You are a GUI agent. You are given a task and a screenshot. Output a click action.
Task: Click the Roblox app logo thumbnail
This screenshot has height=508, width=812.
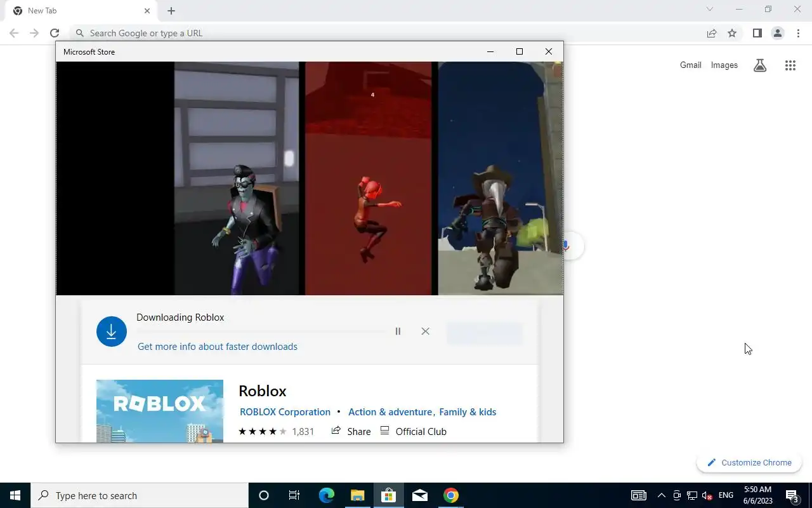tap(160, 411)
